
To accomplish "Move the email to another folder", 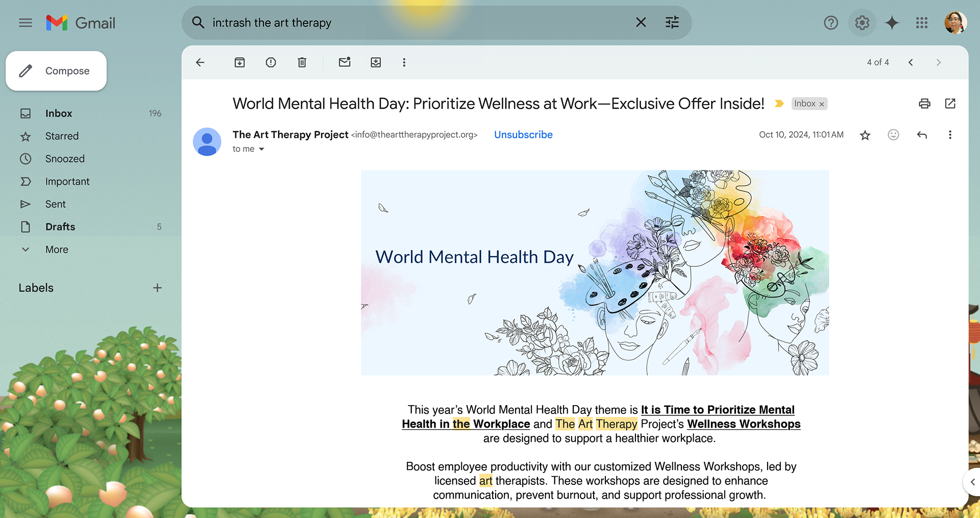I will click(376, 62).
